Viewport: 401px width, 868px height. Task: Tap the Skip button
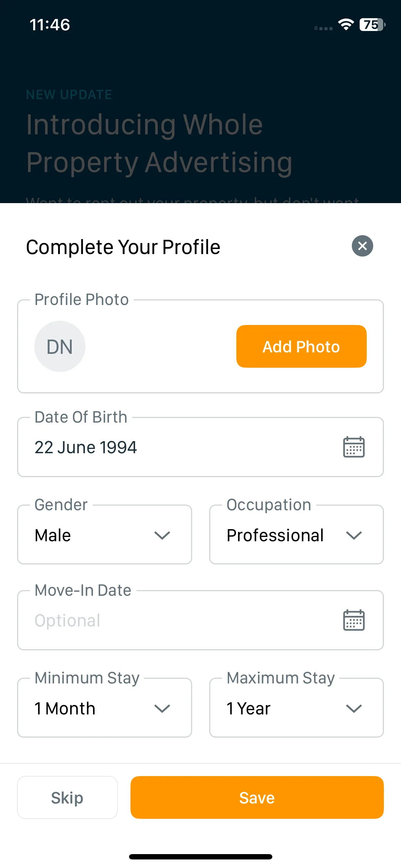tap(67, 797)
